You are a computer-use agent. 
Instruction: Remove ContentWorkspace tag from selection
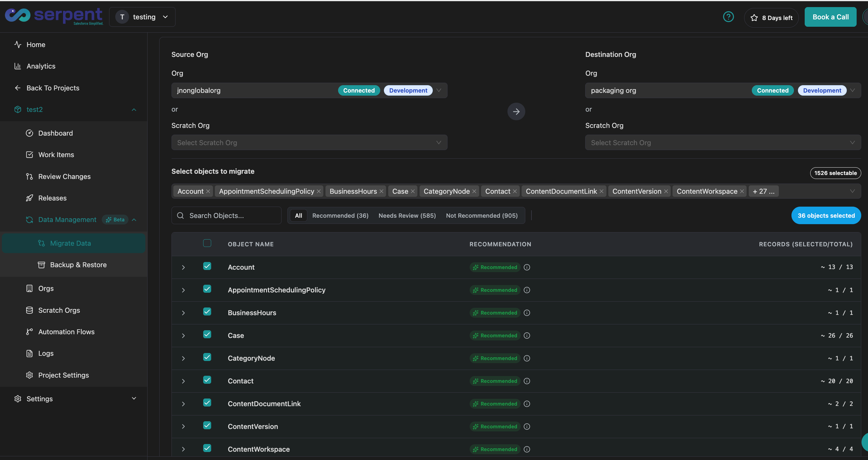(742, 192)
